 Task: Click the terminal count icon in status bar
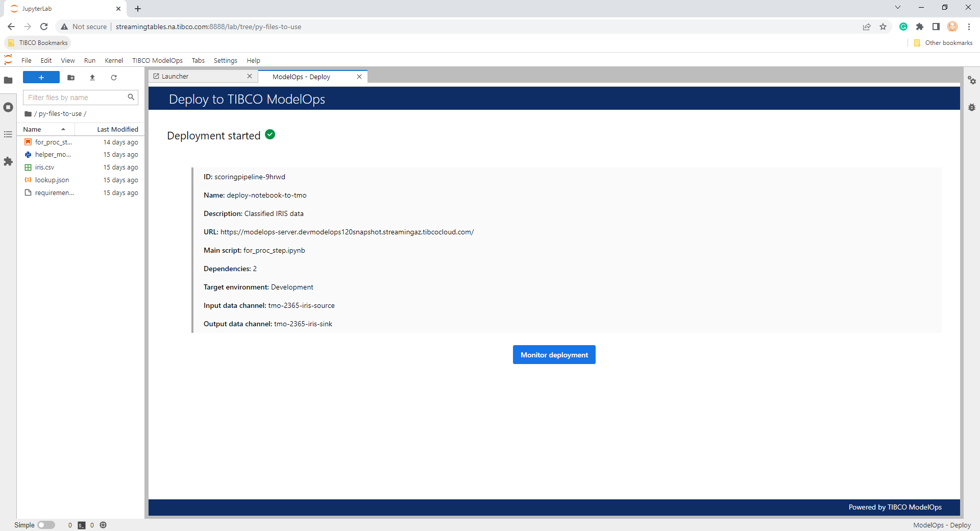[x=82, y=525]
